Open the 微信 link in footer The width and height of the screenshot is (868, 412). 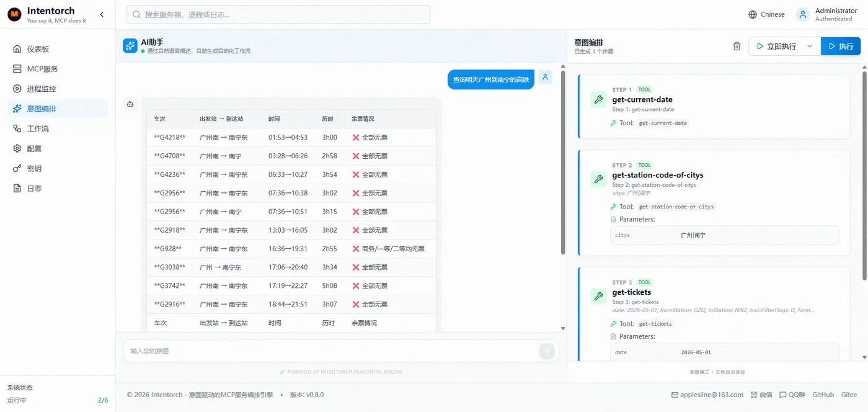[761, 395]
